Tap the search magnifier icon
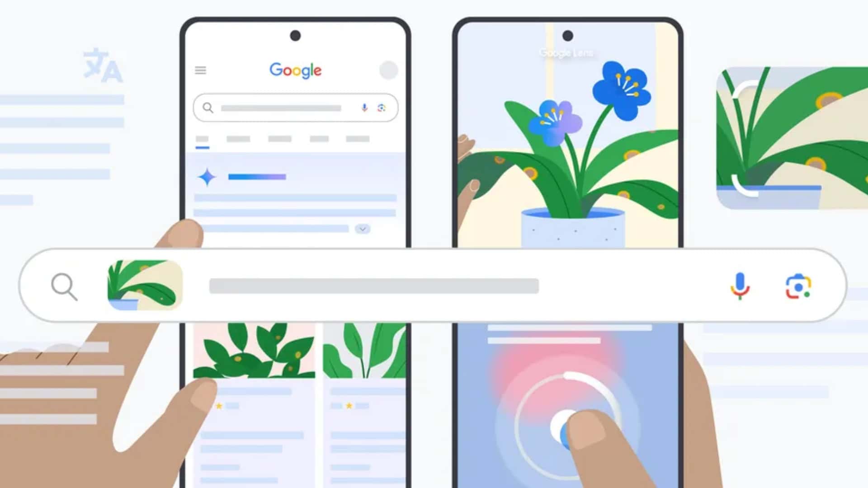 (x=64, y=286)
